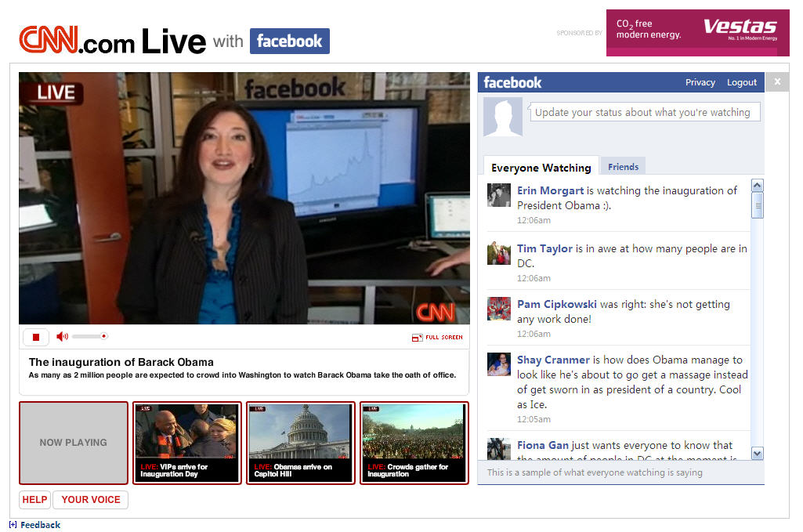The image size is (803, 532).
Task: Open the Your Voice button
Action: coord(91,500)
